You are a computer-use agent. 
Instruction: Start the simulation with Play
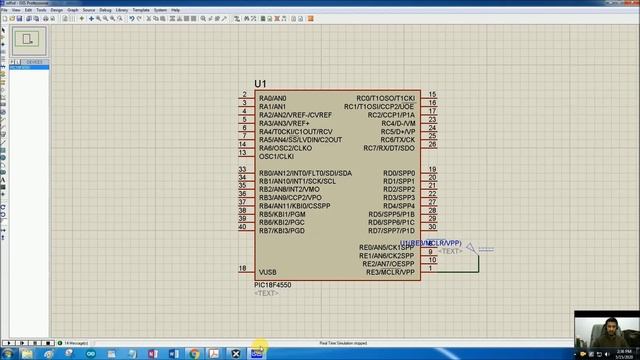pyautogui.click(x=9, y=343)
